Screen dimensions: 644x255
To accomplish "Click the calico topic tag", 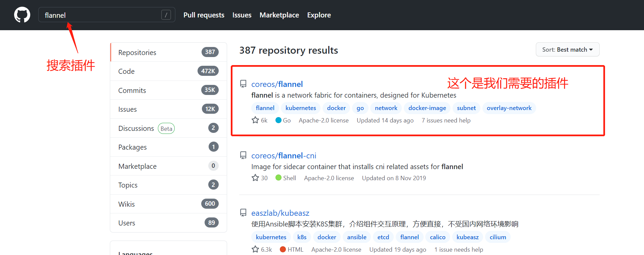I will point(438,237).
